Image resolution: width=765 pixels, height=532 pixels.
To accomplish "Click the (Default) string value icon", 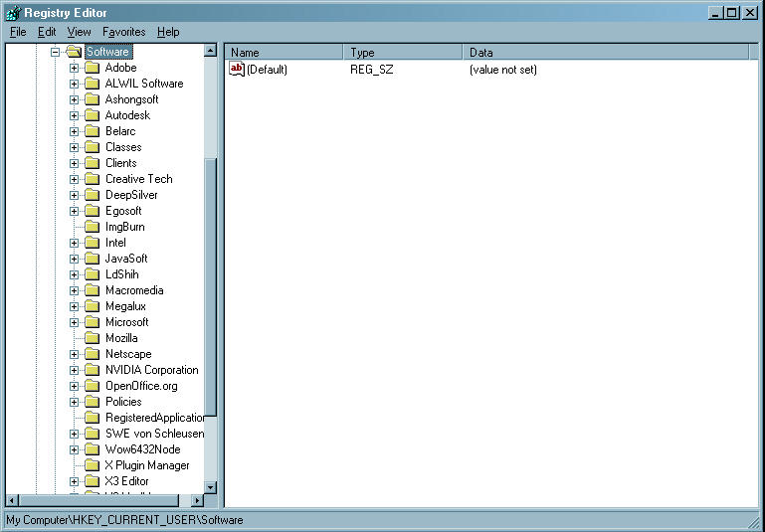I will point(237,70).
